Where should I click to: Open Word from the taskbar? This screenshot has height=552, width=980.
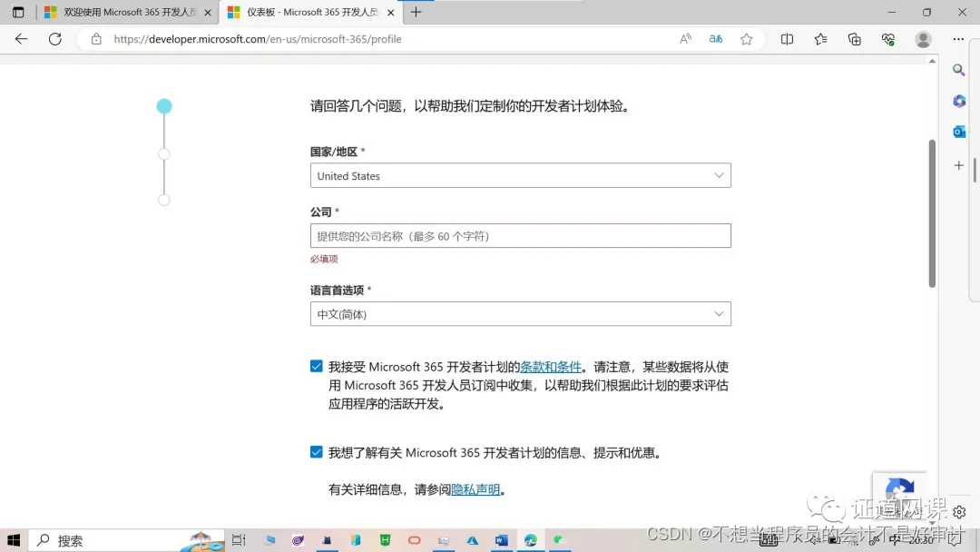coord(501,540)
